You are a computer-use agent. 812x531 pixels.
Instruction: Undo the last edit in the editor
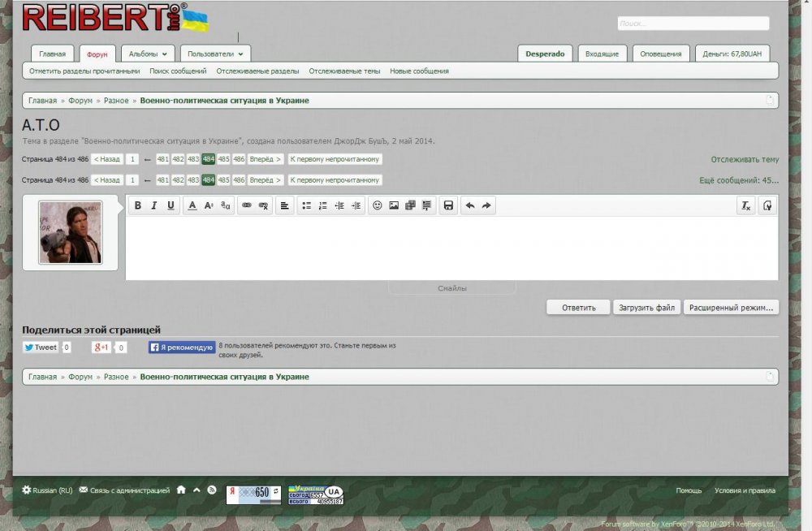pyautogui.click(x=469, y=206)
